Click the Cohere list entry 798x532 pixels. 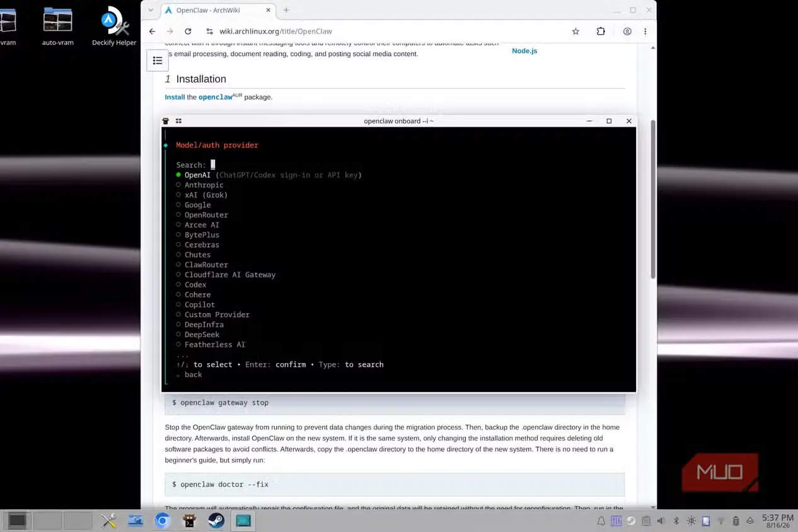pyautogui.click(x=194, y=294)
